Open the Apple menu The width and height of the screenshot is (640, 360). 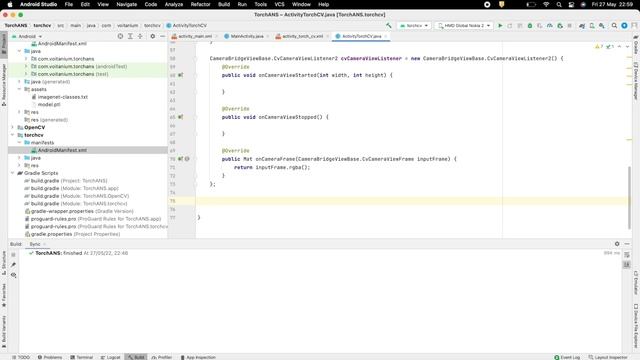pos(10,4)
